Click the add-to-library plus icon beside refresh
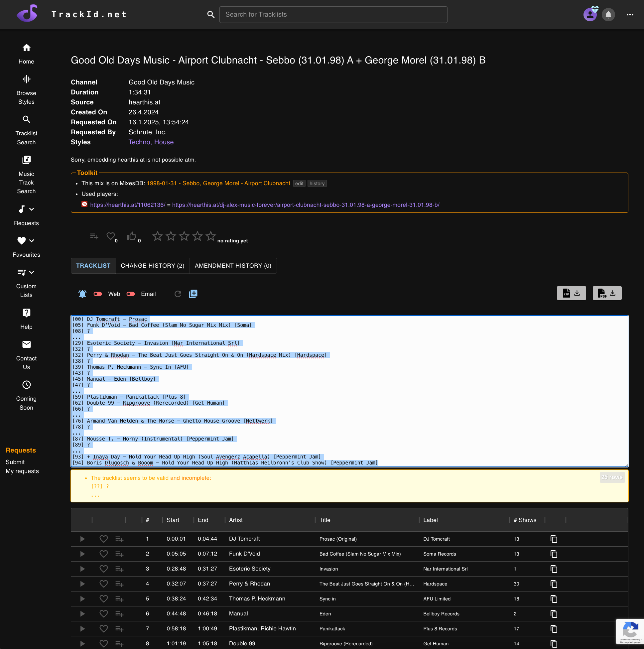The image size is (644, 649). [193, 294]
